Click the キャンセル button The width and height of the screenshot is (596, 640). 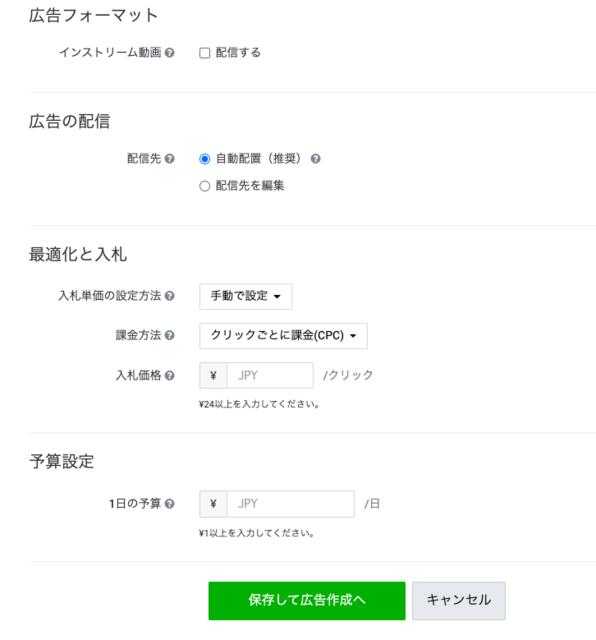[x=458, y=601]
